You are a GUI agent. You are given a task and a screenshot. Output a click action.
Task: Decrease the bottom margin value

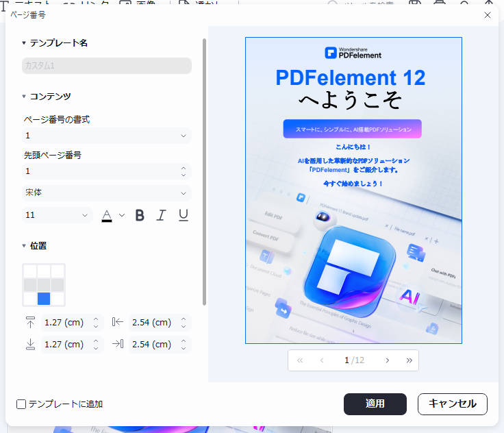96,348
